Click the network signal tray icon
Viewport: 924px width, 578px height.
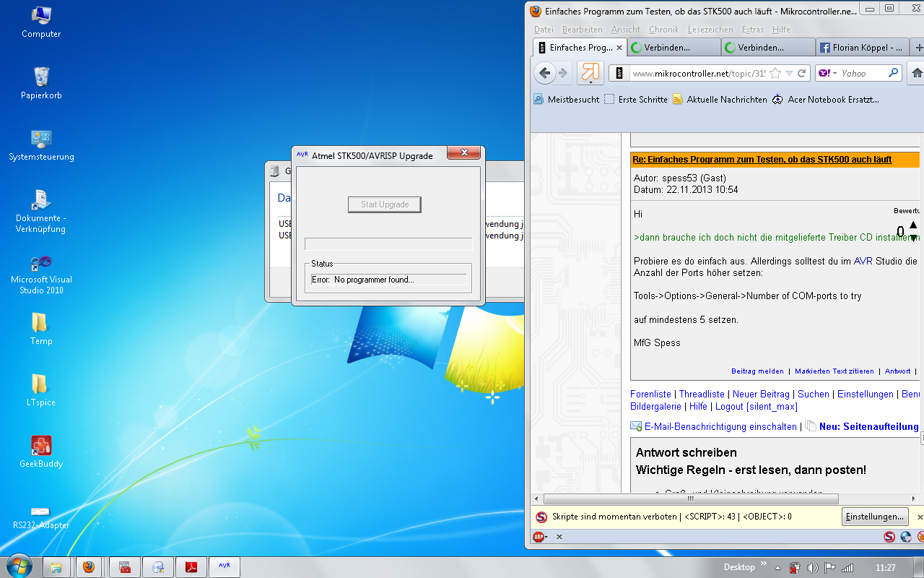(x=847, y=568)
